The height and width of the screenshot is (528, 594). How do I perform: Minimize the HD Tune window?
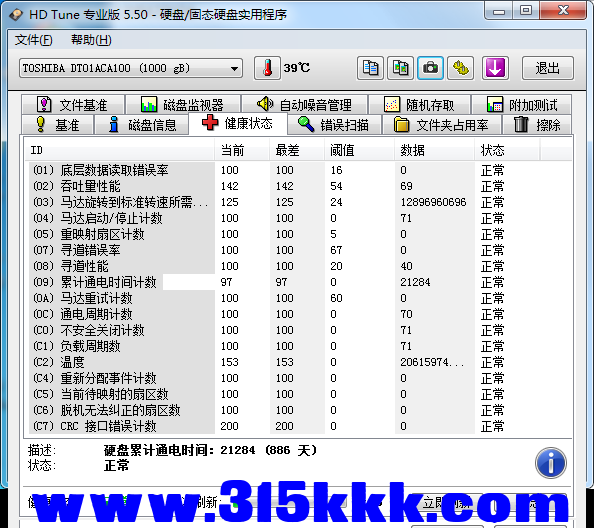point(499,11)
